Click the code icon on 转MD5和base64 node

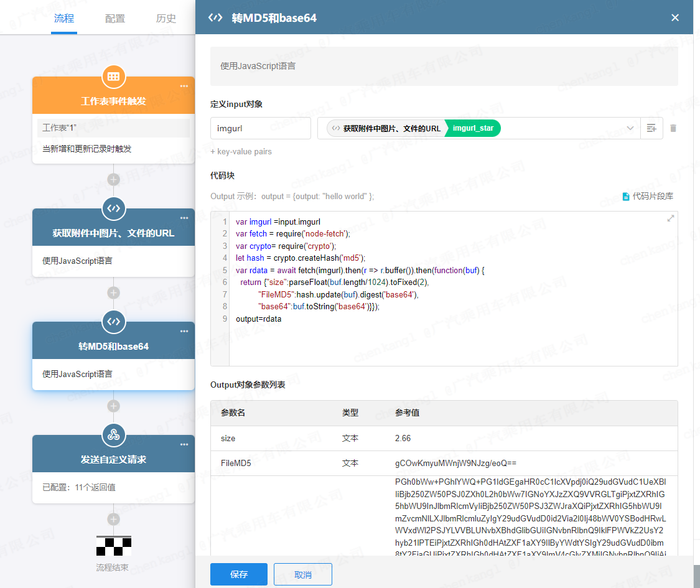pos(113,322)
